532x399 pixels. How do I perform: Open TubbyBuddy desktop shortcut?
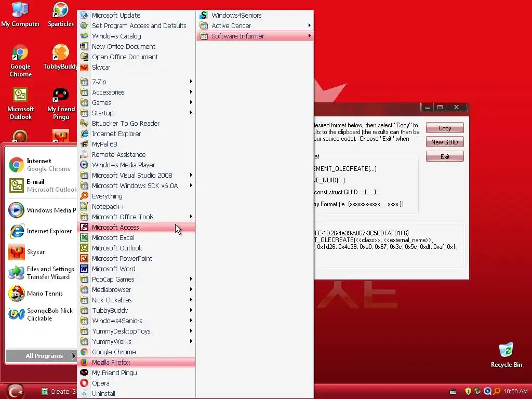(60, 57)
